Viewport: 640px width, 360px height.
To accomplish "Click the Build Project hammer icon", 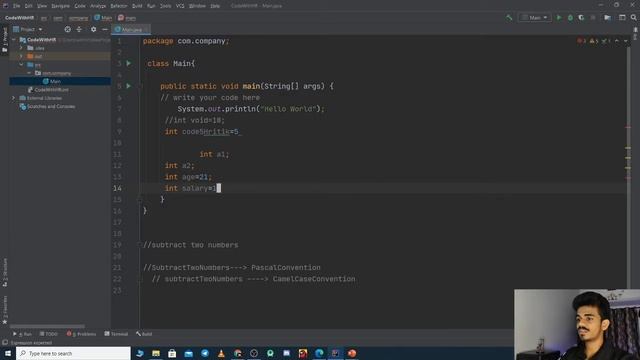I will (x=509, y=18).
